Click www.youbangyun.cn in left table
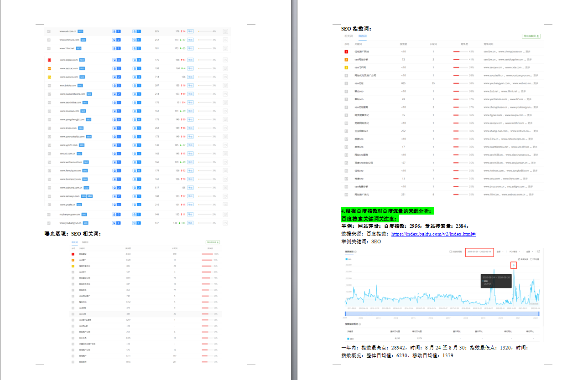Image resolution: width=588 pixels, height=380 pixels. coord(71,223)
